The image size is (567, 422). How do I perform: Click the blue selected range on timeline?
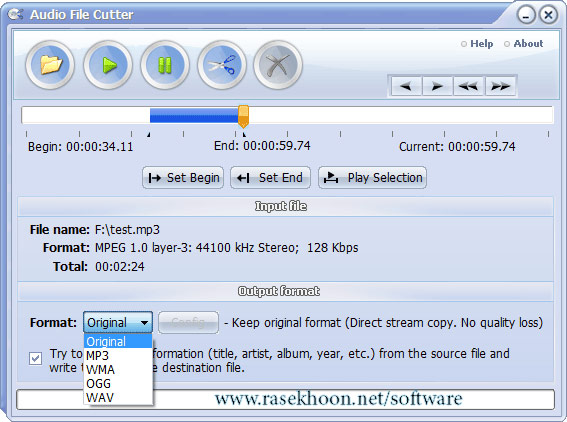pos(194,116)
